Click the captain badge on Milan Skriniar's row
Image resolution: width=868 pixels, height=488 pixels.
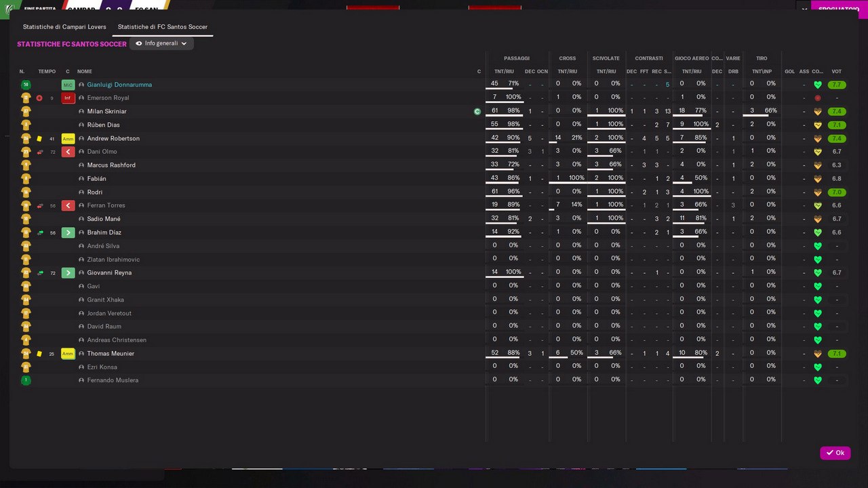click(477, 111)
